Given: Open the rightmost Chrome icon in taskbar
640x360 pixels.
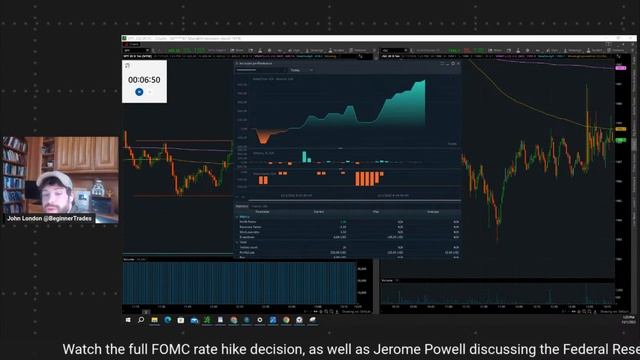Looking at the screenshot, I should point(286,320).
